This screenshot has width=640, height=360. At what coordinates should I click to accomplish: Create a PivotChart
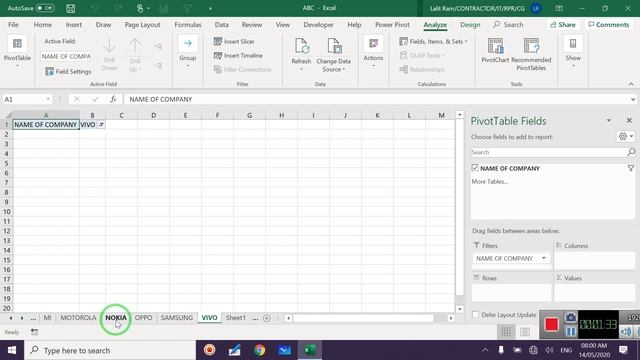point(495,51)
